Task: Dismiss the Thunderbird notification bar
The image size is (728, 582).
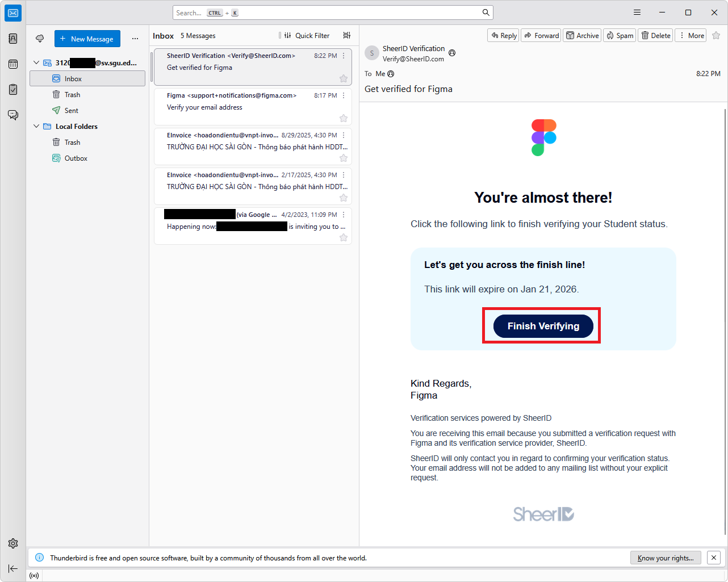Action: pyautogui.click(x=714, y=558)
